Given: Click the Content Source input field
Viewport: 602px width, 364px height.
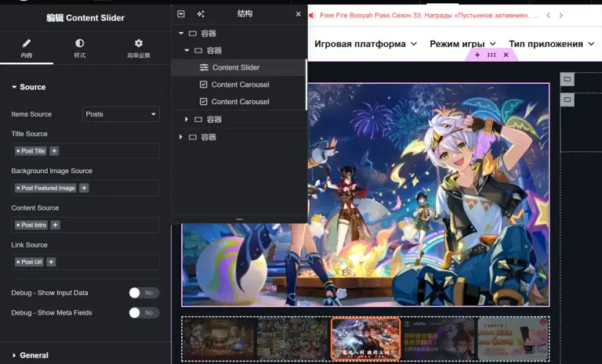Looking at the screenshot, I should point(85,225).
